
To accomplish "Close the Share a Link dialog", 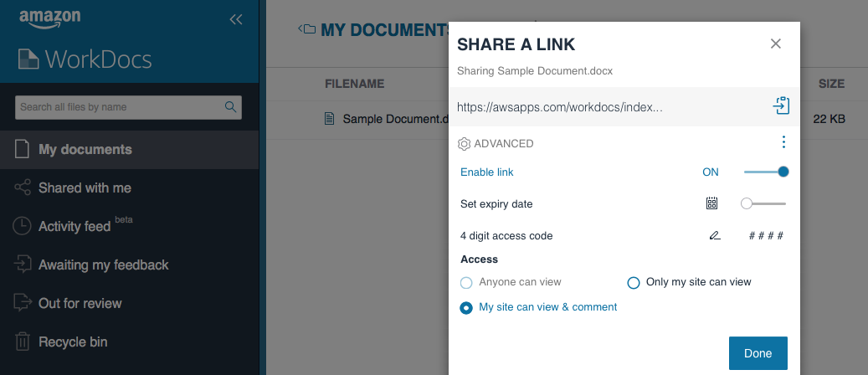I will pos(776,44).
